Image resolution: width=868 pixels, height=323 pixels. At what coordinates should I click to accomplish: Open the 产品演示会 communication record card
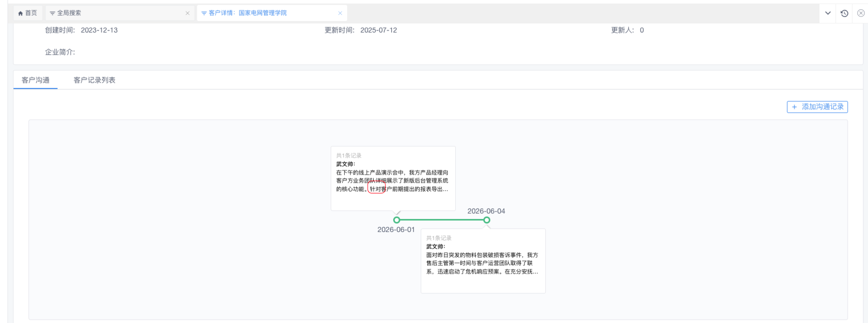[393, 178]
